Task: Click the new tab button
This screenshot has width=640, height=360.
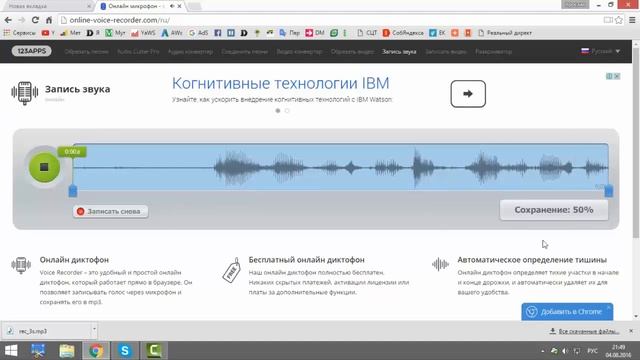Action: (x=195, y=6)
